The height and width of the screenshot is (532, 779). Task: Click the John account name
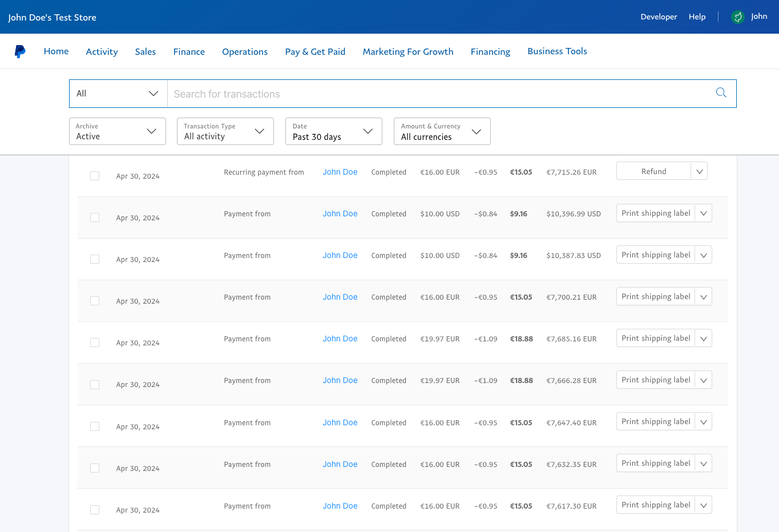pos(759,17)
